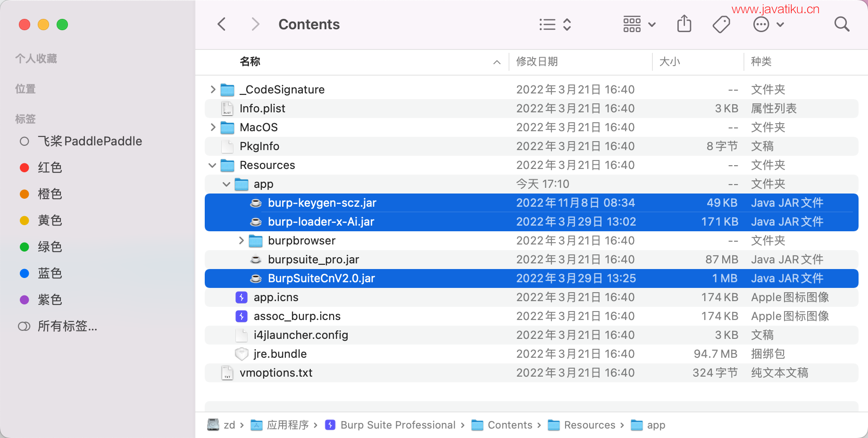868x438 pixels.
Task: Click the search magnifier icon
Action: click(x=842, y=24)
